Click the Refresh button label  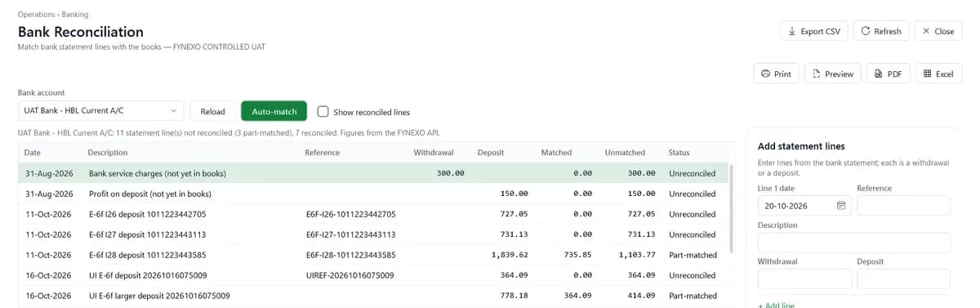coord(887,31)
